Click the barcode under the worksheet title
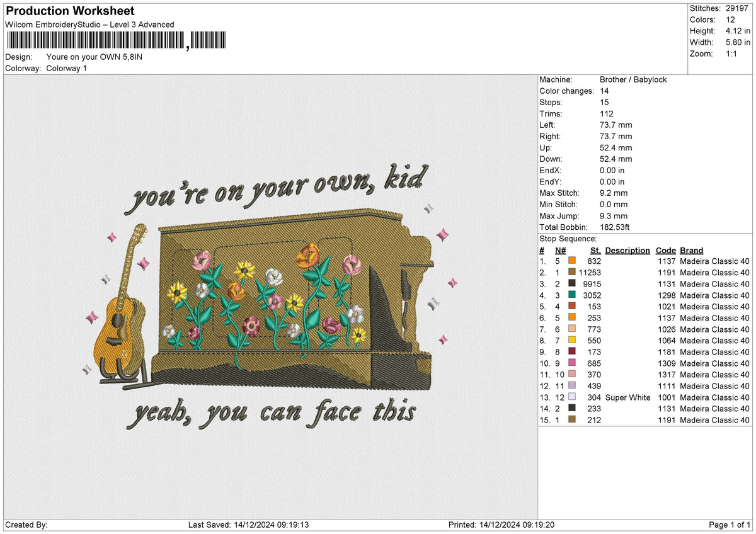This screenshot has height=534, width=756. click(117, 41)
